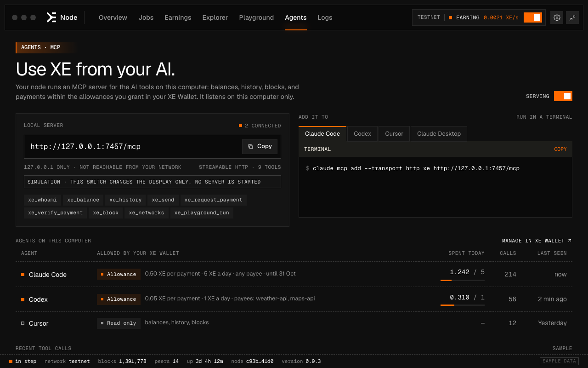Copy the local server URL

click(x=260, y=146)
